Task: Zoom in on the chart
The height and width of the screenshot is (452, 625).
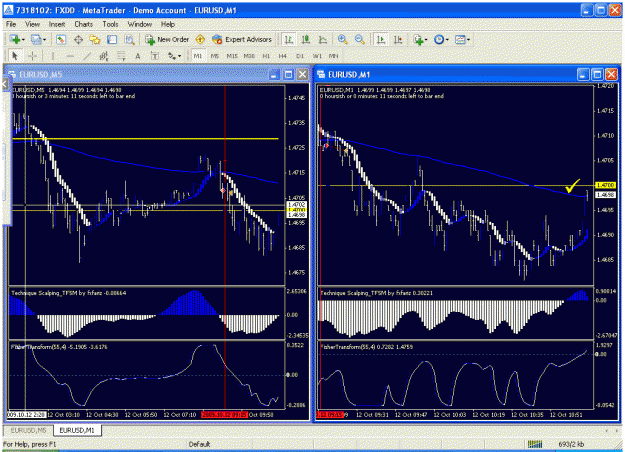Action: point(342,39)
